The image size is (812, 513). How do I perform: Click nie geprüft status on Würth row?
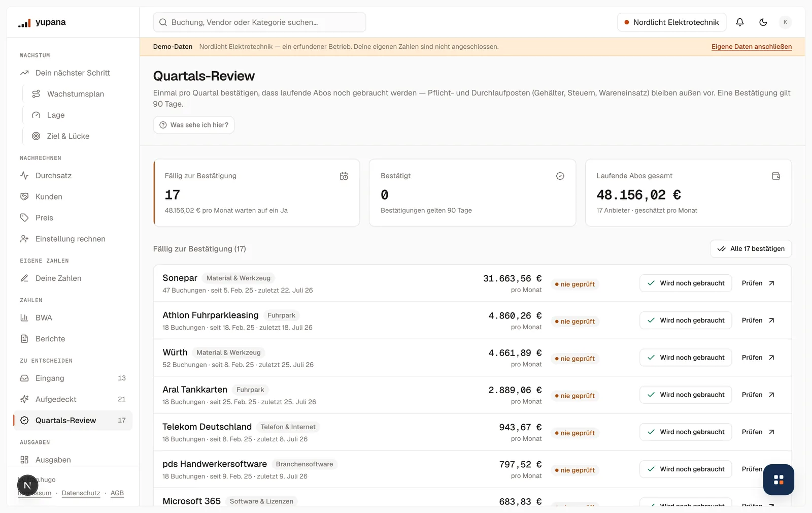(575, 359)
